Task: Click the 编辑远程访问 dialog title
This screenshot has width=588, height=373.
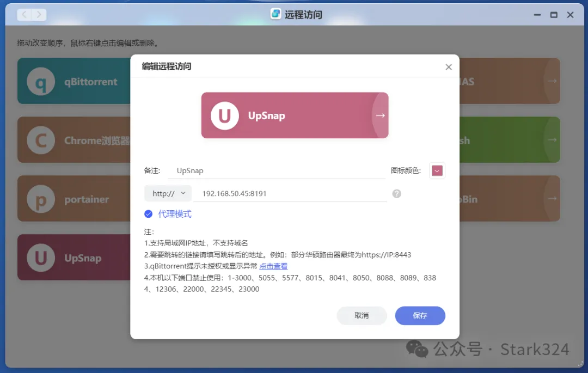Action: pyautogui.click(x=167, y=66)
